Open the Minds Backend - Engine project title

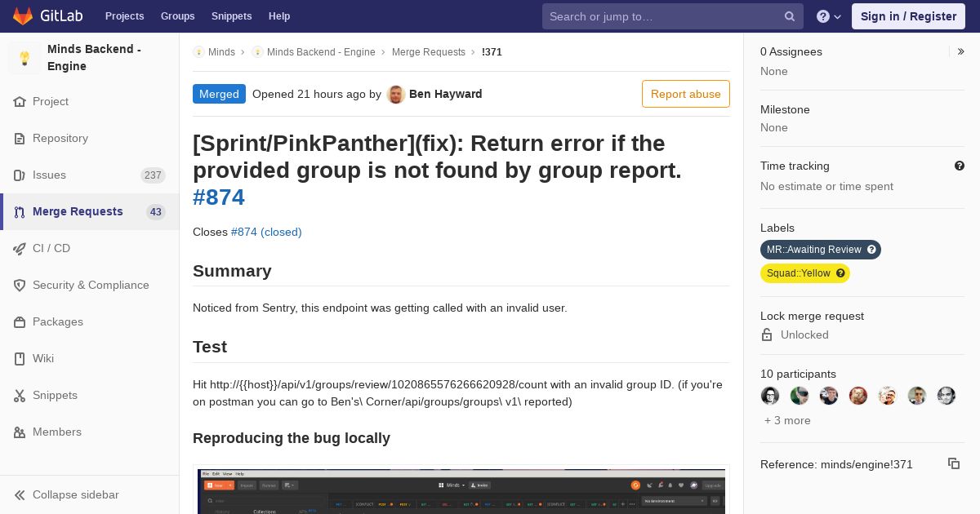[x=94, y=58]
